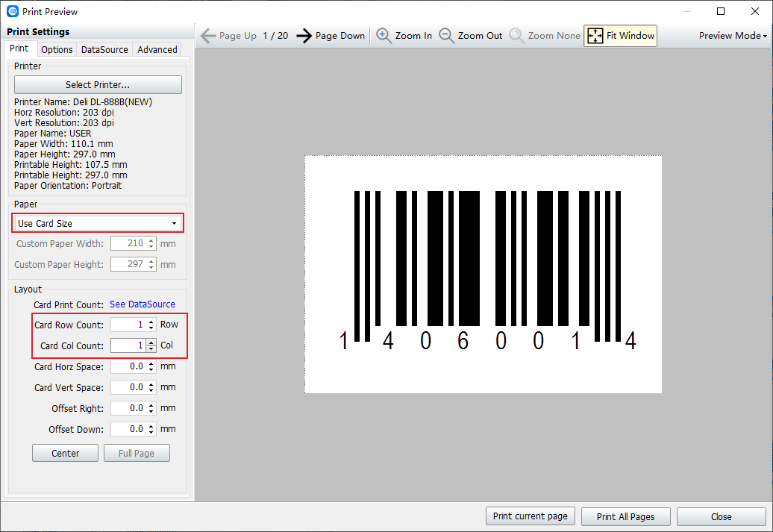Decrease Card Vert Space with down arrow
773x532 pixels.
click(151, 390)
